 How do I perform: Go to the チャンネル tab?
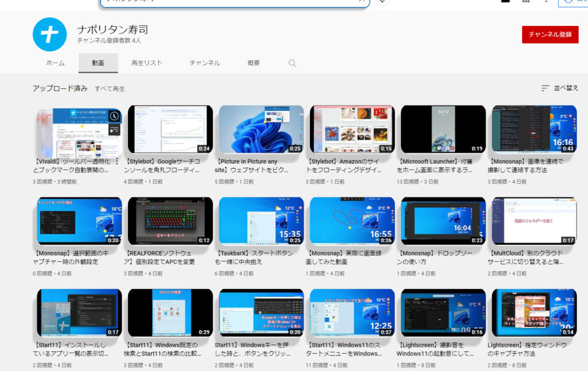click(204, 63)
